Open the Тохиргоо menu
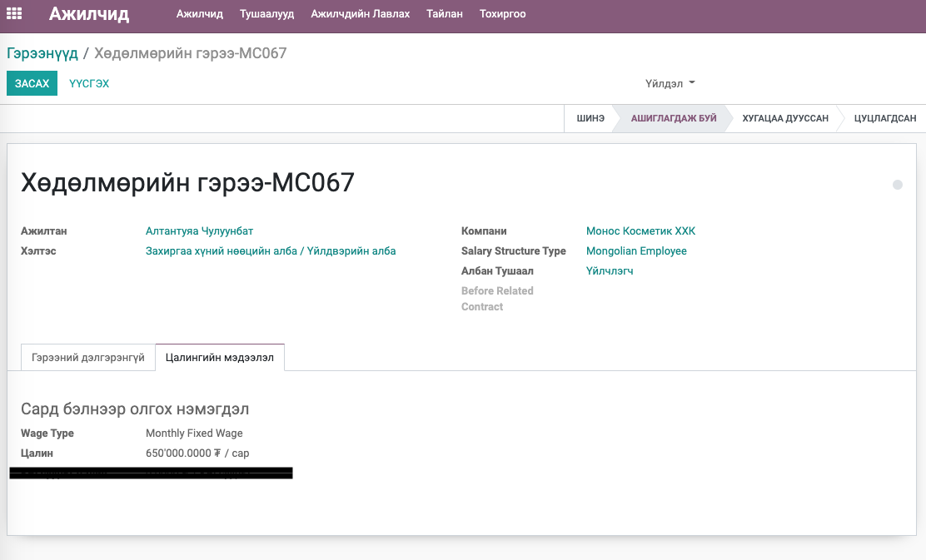Viewport: 926px width, 560px height. pos(503,13)
